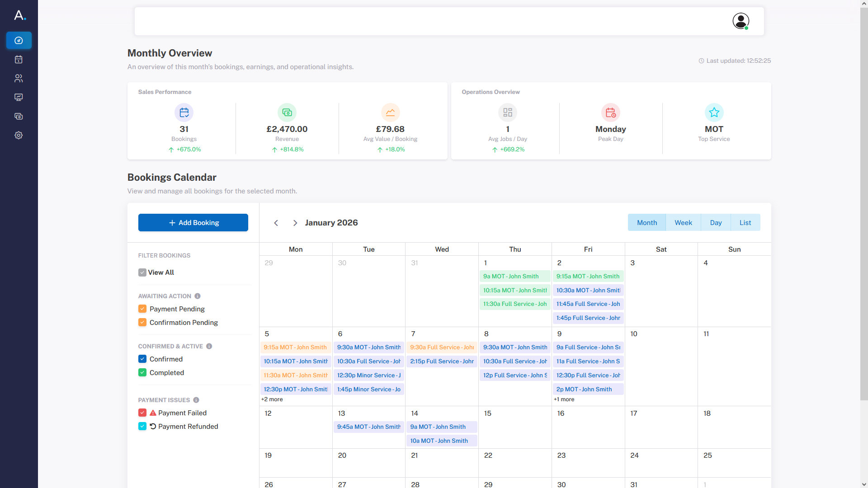Click info icon beside Awaiting Action

click(198, 296)
